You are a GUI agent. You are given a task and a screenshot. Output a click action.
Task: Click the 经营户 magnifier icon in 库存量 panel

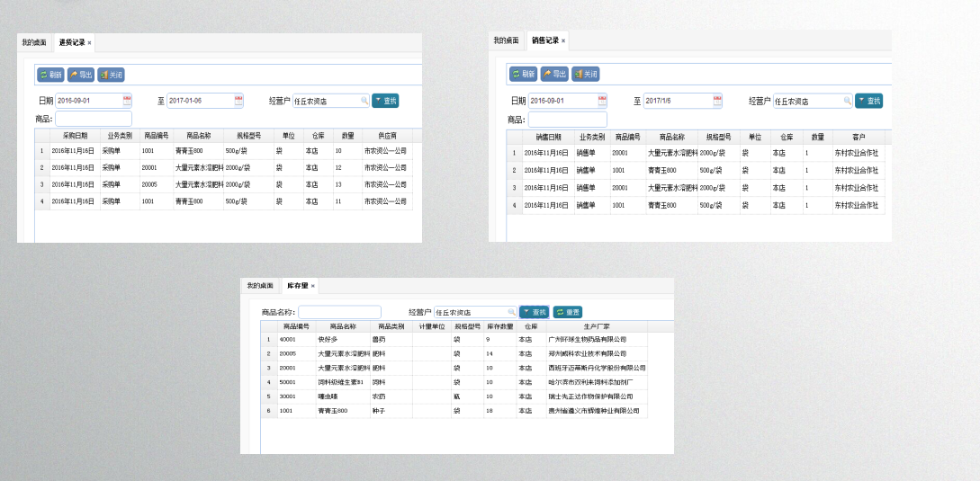511,312
